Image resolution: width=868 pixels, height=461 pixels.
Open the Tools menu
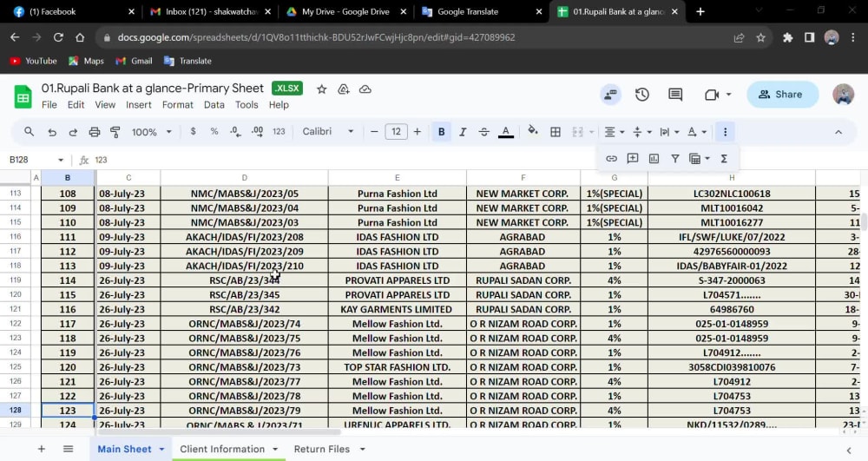(247, 105)
